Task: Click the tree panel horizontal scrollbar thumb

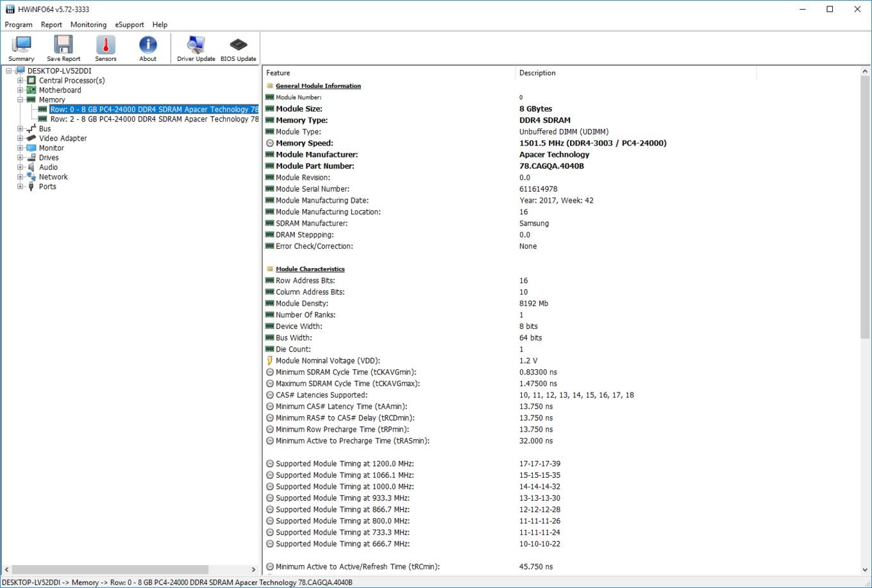Action: coord(110,569)
